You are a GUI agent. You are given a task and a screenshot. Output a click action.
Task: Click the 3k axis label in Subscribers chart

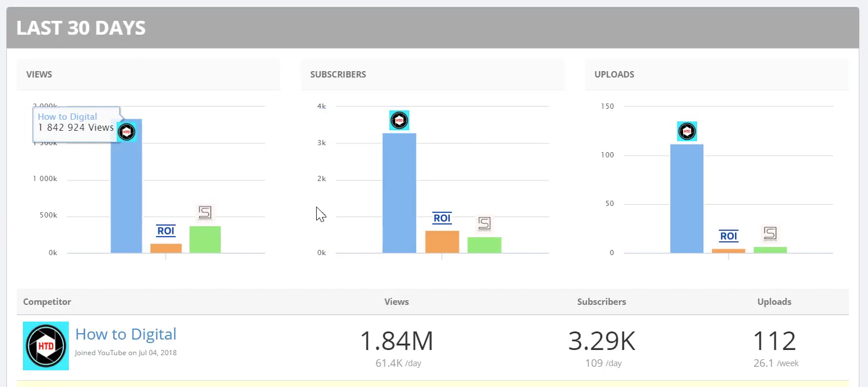pos(322,142)
